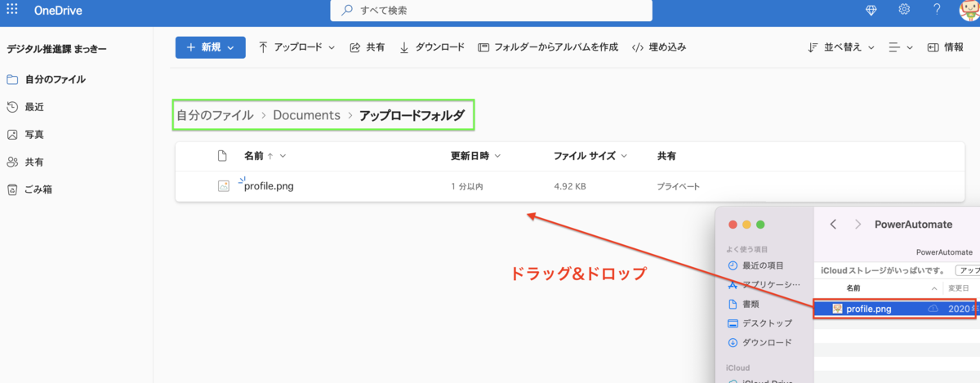Open the settings gear icon
This screenshot has width=980, height=383.
pyautogui.click(x=904, y=10)
